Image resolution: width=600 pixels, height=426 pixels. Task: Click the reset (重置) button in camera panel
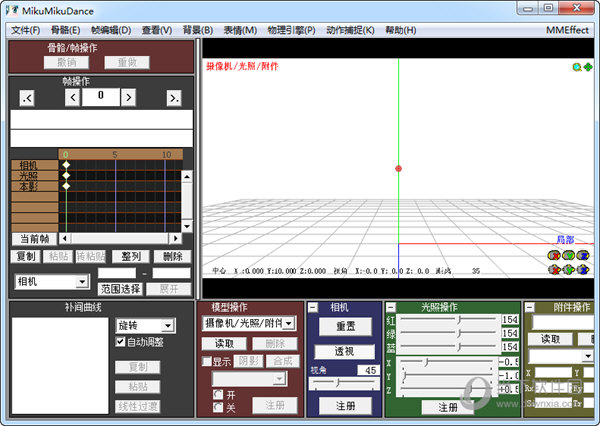[x=345, y=326]
